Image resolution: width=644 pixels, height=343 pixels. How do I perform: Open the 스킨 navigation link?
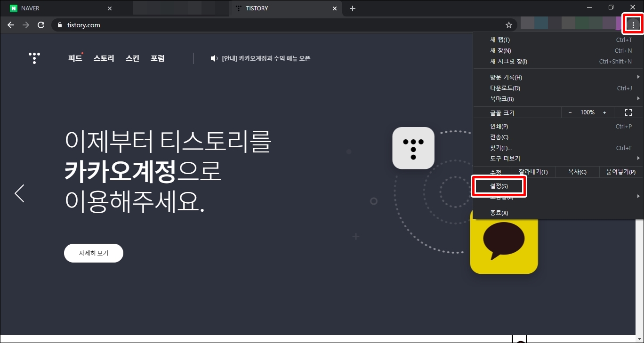tap(132, 58)
